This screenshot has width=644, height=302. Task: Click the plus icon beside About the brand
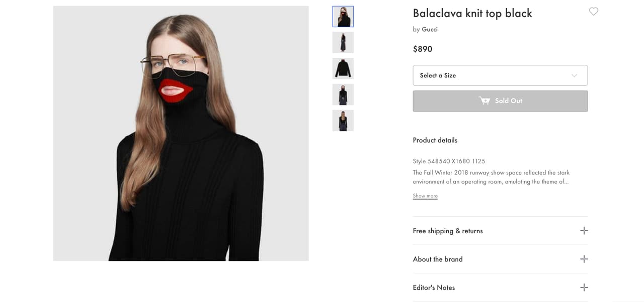584,259
